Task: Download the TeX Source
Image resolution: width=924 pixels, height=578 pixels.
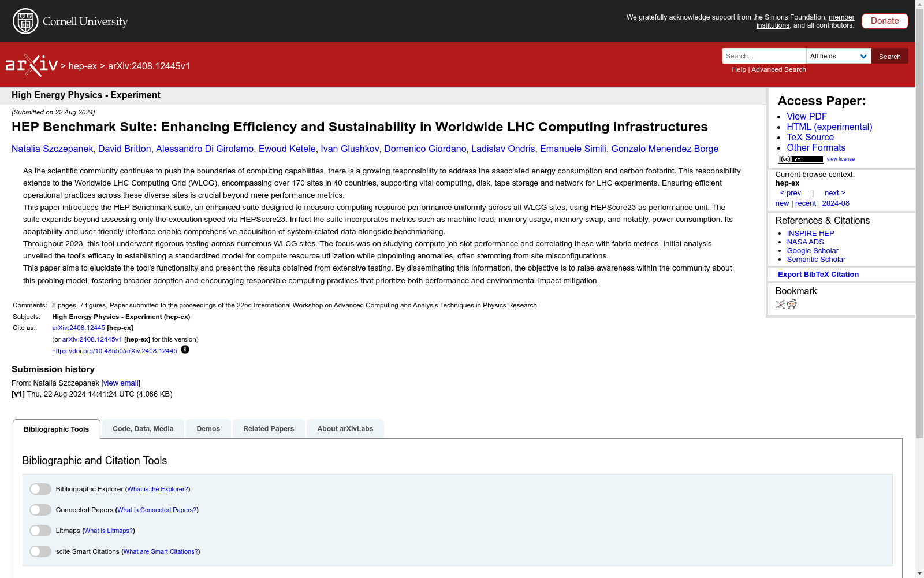Action: (810, 138)
